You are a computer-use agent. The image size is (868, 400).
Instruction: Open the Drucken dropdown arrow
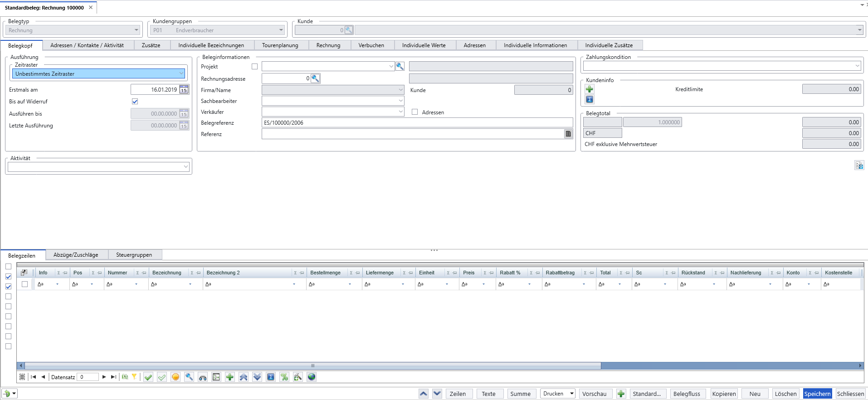572,394
